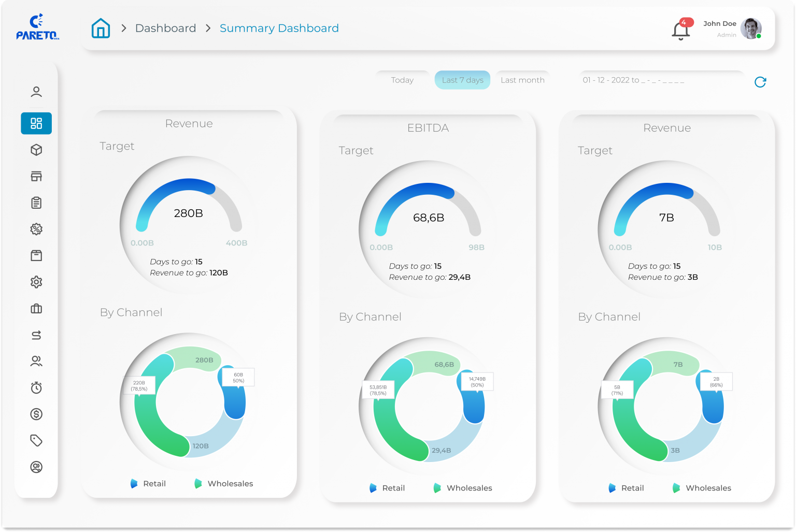Select the Last 7 days filter

[x=462, y=80]
